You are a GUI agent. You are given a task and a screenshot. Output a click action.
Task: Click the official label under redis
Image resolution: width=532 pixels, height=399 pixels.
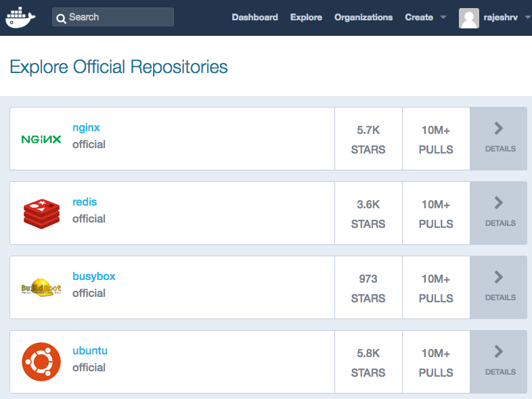click(x=89, y=218)
